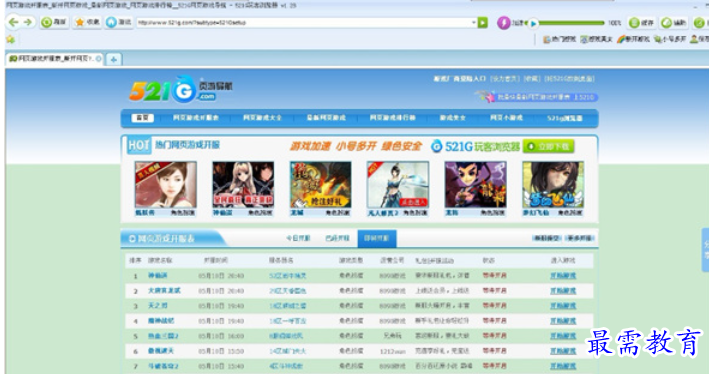The image size is (709, 374).
Task: Open game name 神仙道 in row 1
Action: [x=158, y=275]
